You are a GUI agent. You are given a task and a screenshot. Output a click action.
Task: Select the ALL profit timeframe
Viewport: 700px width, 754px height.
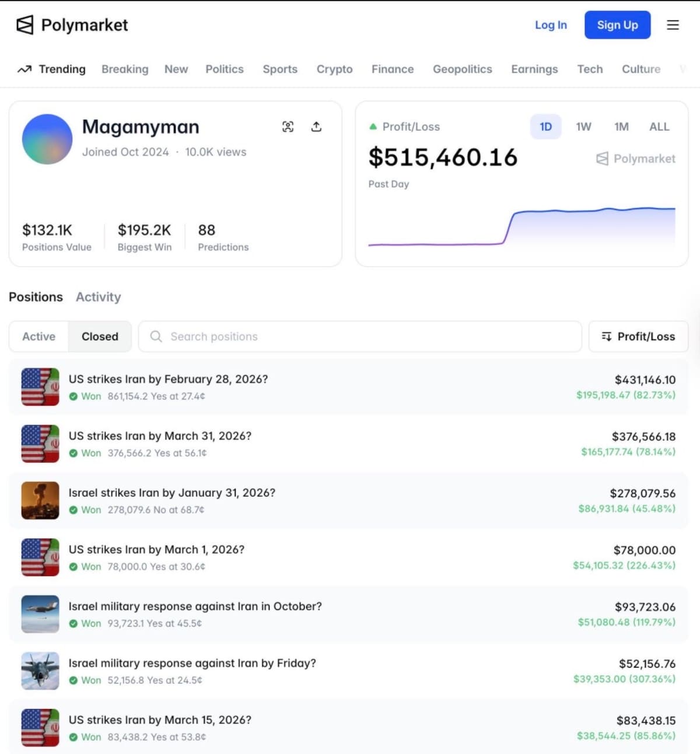point(659,126)
